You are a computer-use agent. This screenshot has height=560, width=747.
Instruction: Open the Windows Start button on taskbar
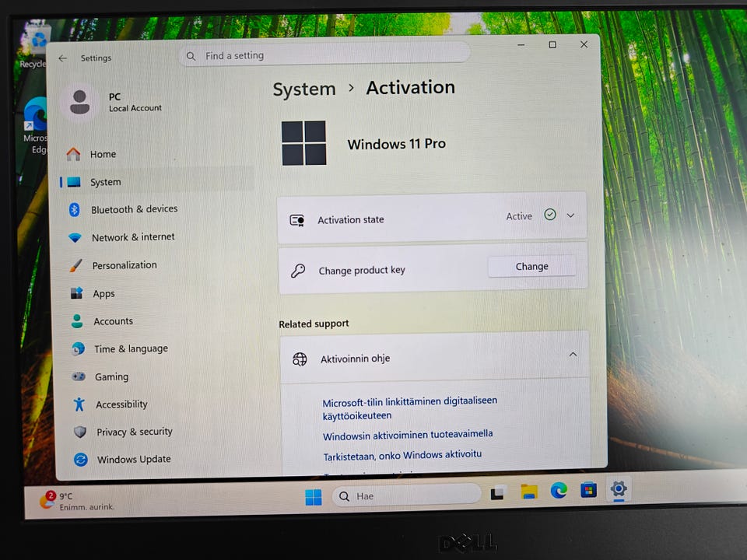[x=314, y=497]
